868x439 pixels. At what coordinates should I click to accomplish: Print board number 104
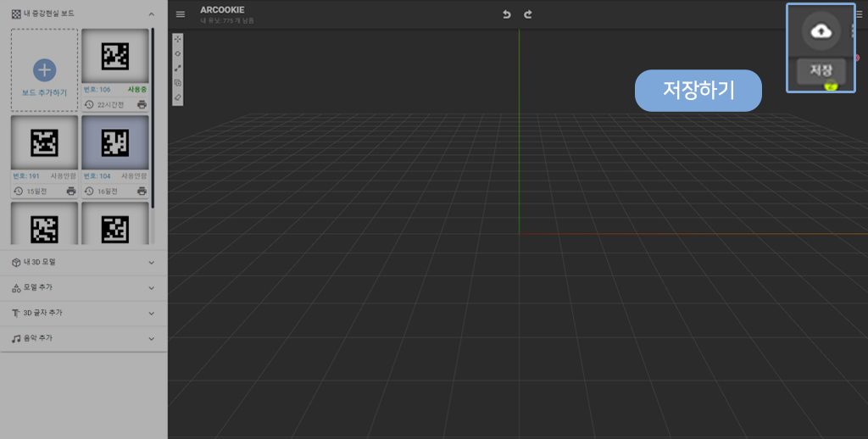tap(142, 191)
